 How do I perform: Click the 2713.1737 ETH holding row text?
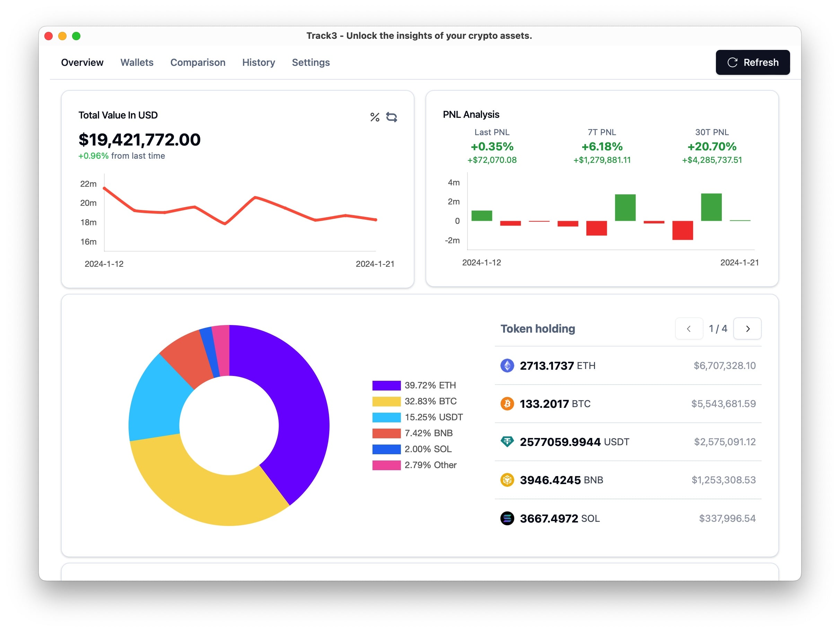[x=557, y=365]
